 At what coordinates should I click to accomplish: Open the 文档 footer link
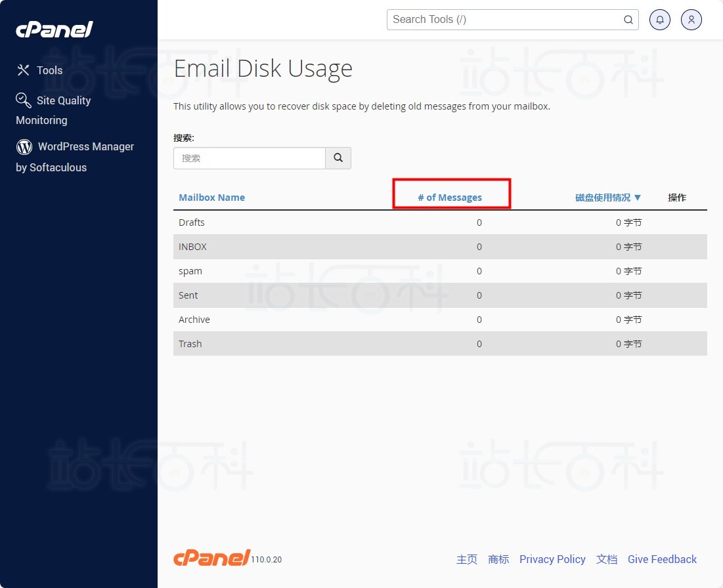tap(607, 559)
